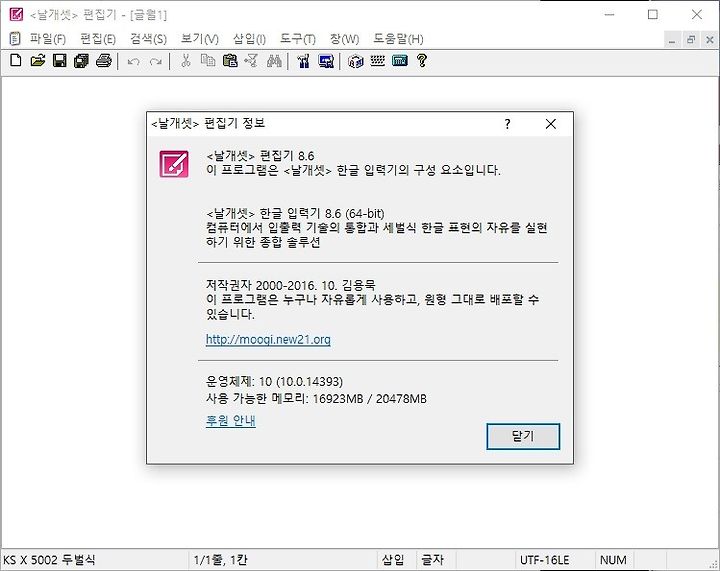This screenshot has width=720, height=571.
Task: Open the on-screen keyboard icon
Action: pyautogui.click(x=377, y=61)
